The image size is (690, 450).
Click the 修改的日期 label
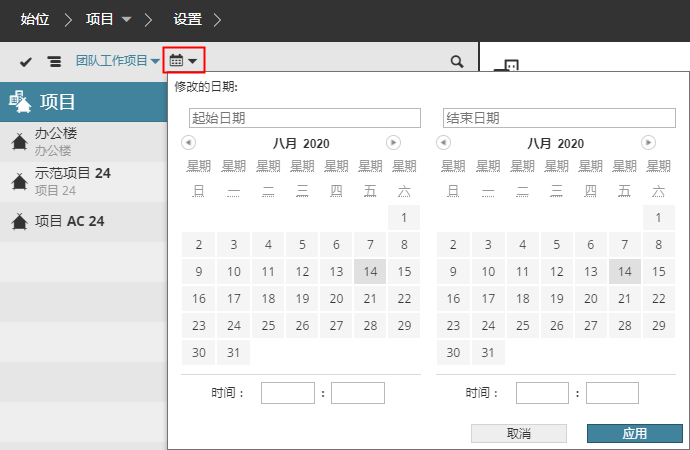pos(206,87)
